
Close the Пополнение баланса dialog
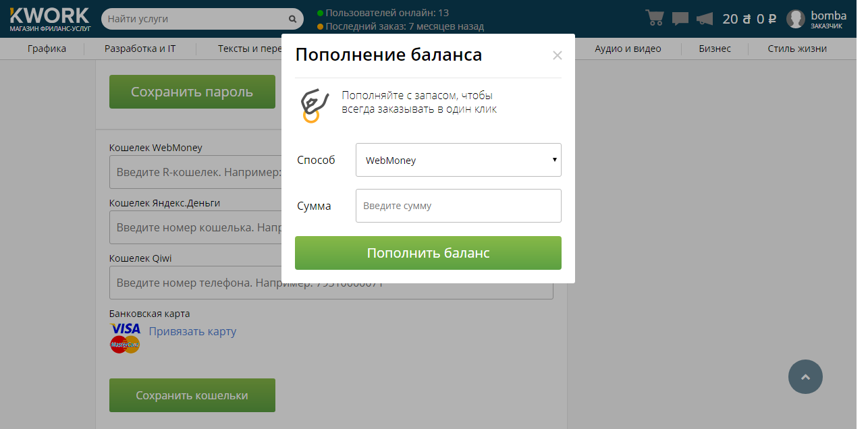(x=557, y=55)
